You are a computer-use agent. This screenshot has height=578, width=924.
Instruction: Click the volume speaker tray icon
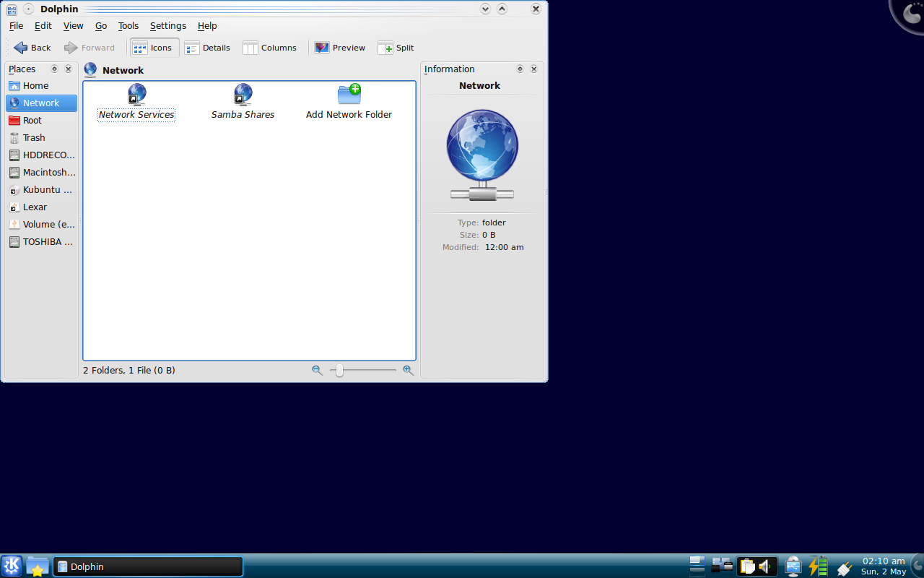(765, 566)
